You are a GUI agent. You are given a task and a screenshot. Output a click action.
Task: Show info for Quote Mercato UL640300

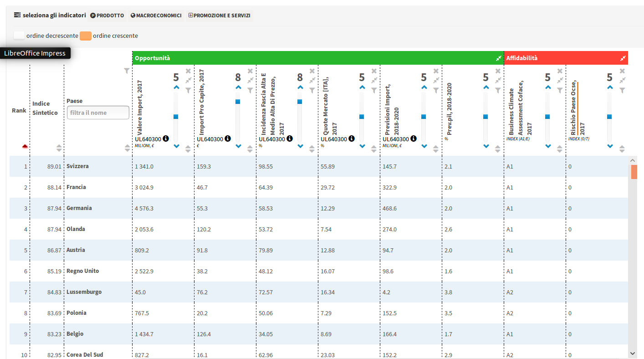coord(352,138)
